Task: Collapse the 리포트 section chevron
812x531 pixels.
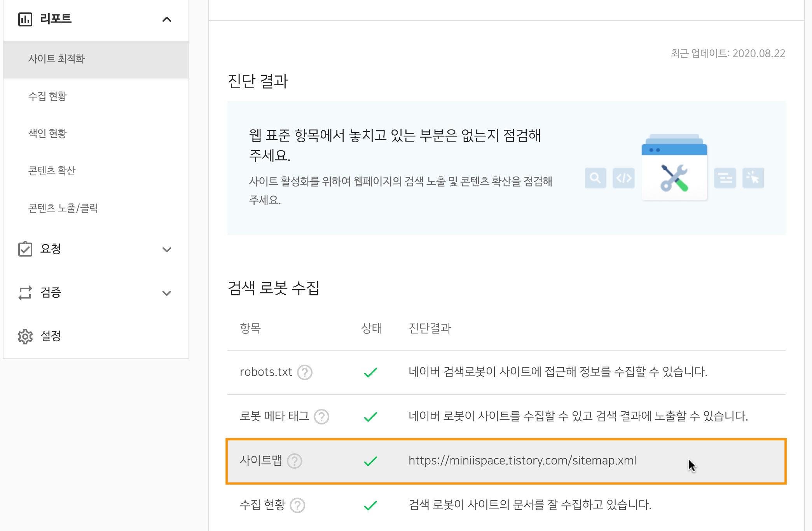Action: [167, 19]
